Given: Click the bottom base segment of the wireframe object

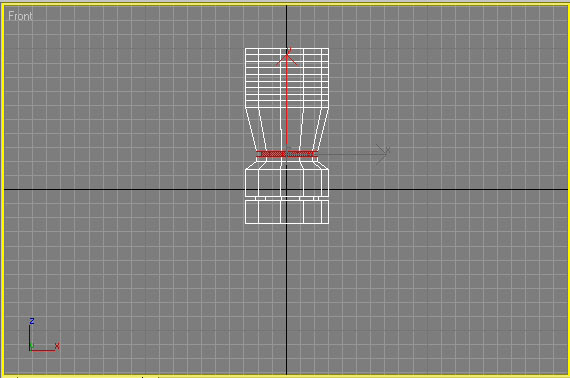Looking at the screenshot, I should 287,212.
